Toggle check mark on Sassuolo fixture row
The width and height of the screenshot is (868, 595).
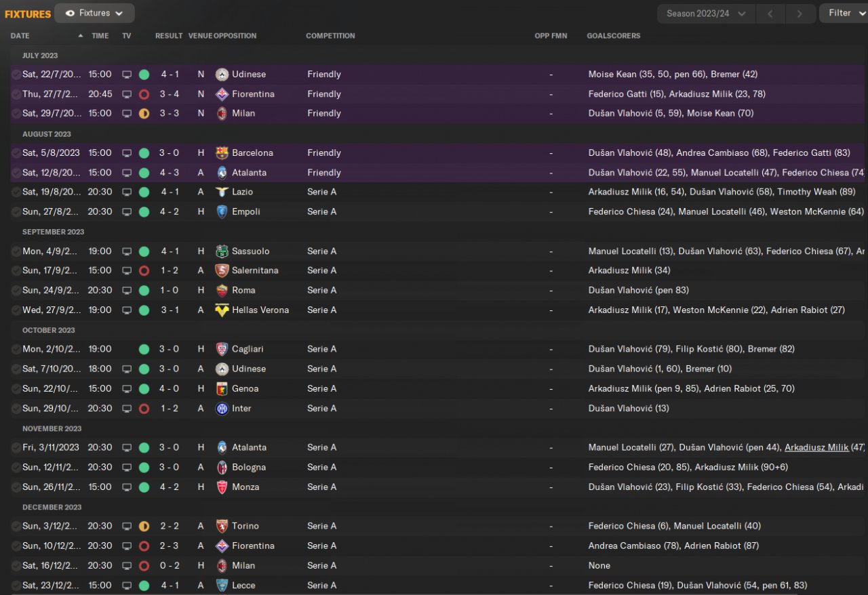(x=16, y=251)
